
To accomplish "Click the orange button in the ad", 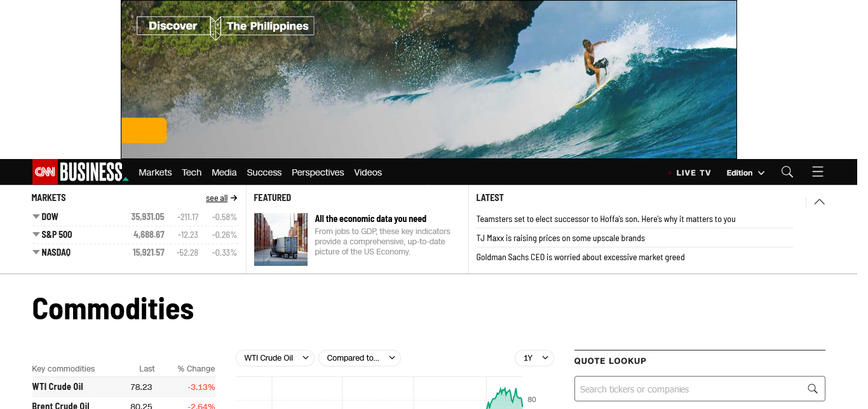I will 144,130.
